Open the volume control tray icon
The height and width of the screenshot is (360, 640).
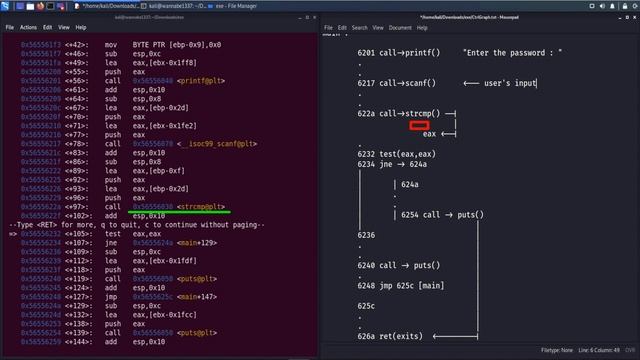pyautogui.click(x=602, y=6)
